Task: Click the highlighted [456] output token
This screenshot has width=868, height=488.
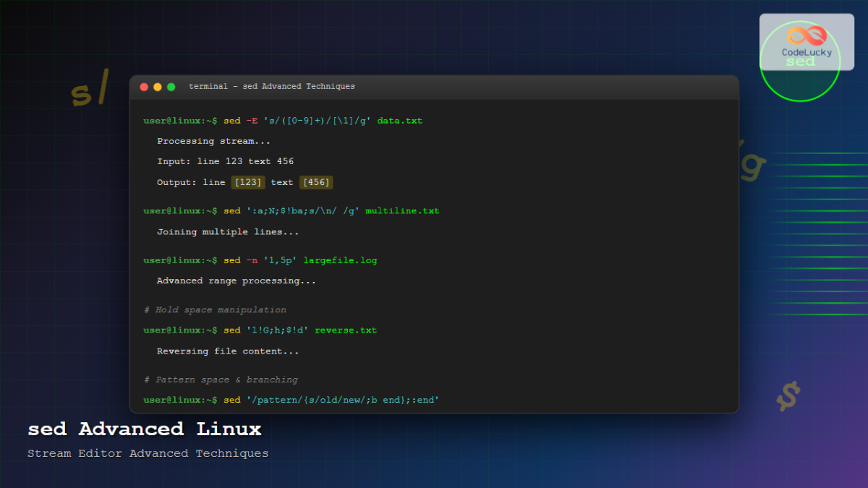Action: point(316,182)
